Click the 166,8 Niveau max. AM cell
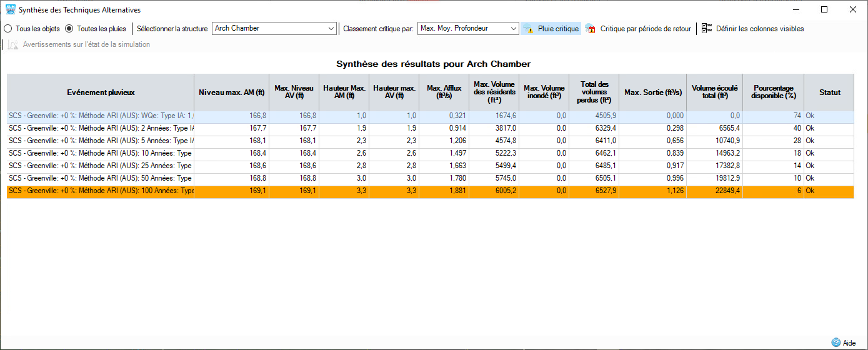This screenshot has height=350, width=868. [x=232, y=116]
